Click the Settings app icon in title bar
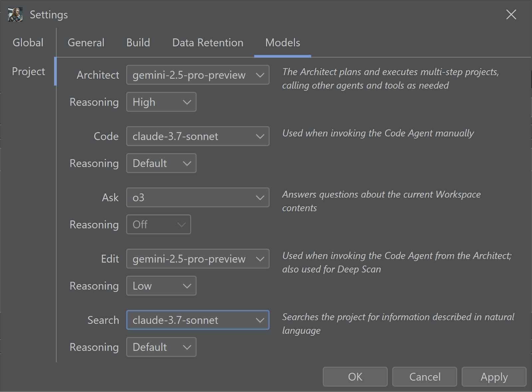The image size is (532, 392). (15, 15)
